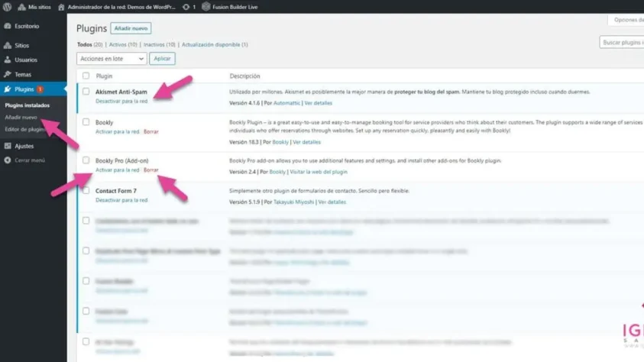Select Añadir nuevo in sidebar submenu
The height and width of the screenshot is (362, 644).
[x=21, y=117]
